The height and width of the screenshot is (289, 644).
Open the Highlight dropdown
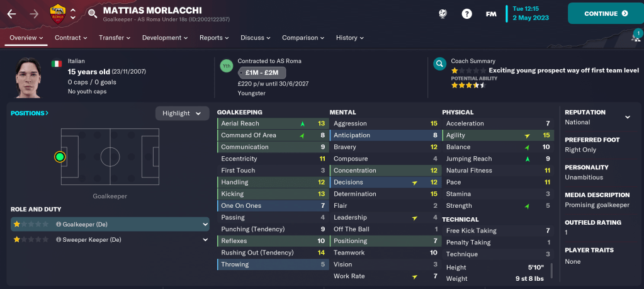[182, 113]
